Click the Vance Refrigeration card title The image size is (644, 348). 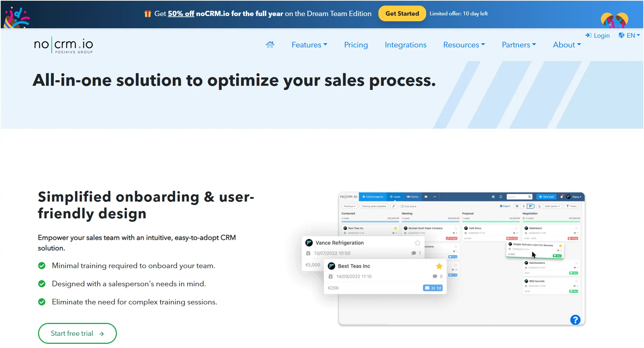pyautogui.click(x=339, y=243)
